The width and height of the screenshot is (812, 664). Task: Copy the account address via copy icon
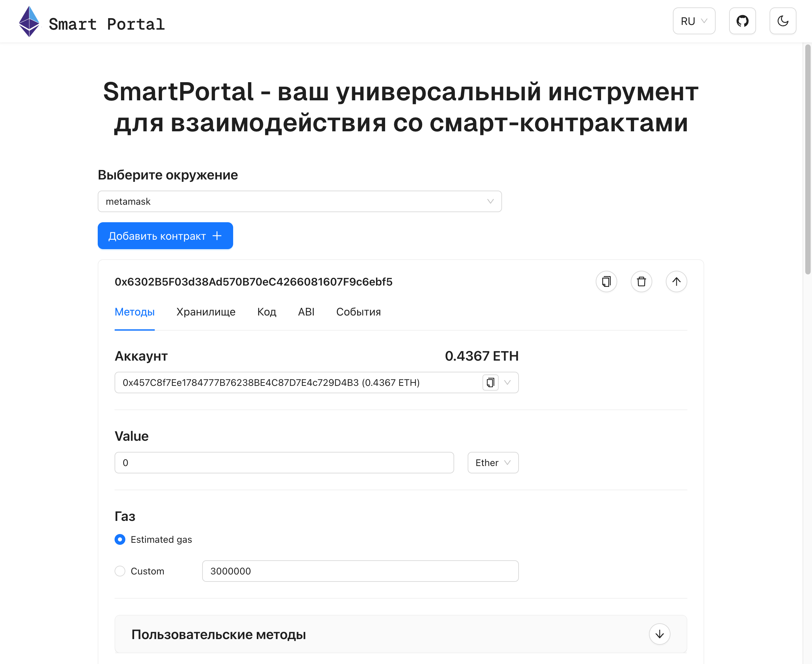[490, 382]
